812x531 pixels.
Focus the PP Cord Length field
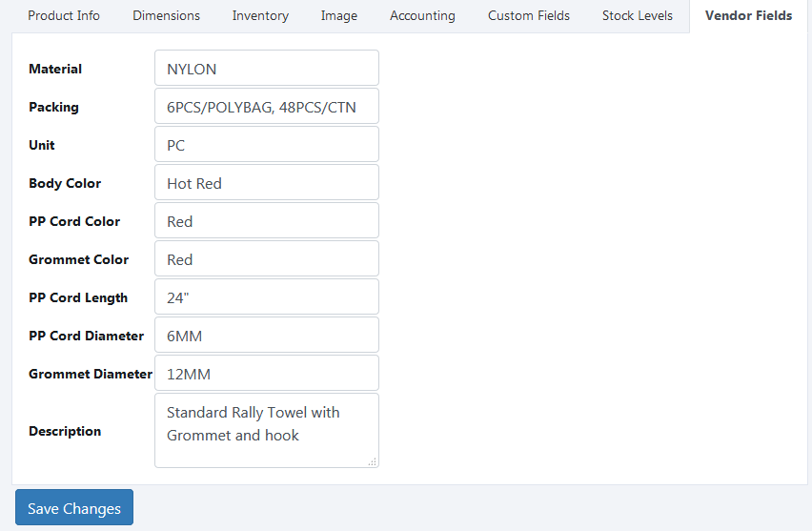267,297
